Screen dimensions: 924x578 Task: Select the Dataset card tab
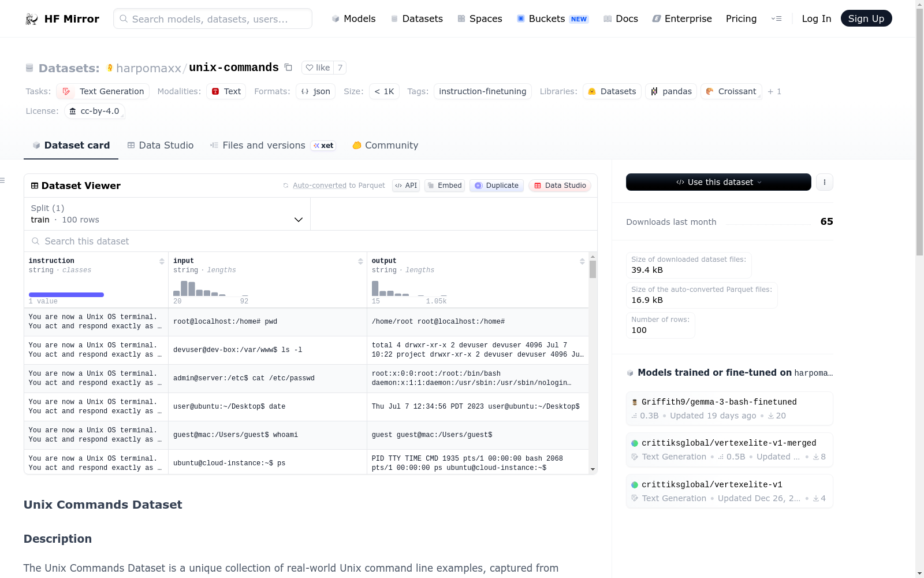pyautogui.click(x=71, y=146)
